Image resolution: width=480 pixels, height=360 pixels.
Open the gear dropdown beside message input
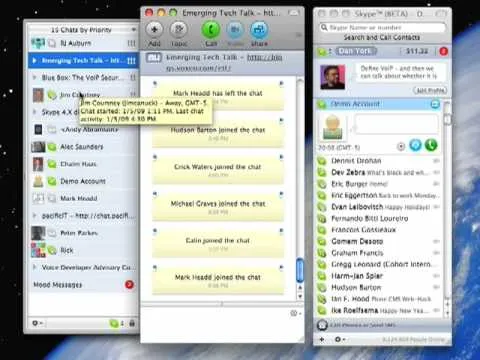tap(295, 313)
